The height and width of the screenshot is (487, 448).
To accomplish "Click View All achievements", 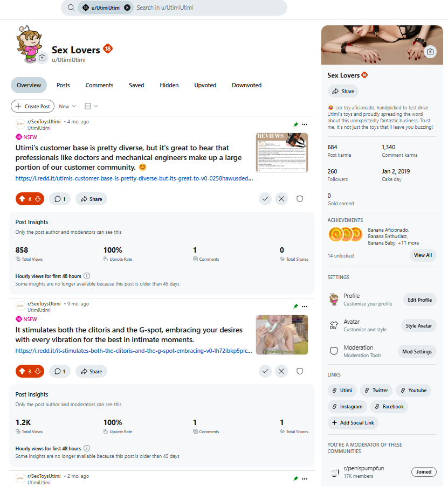I will coord(423,255).
